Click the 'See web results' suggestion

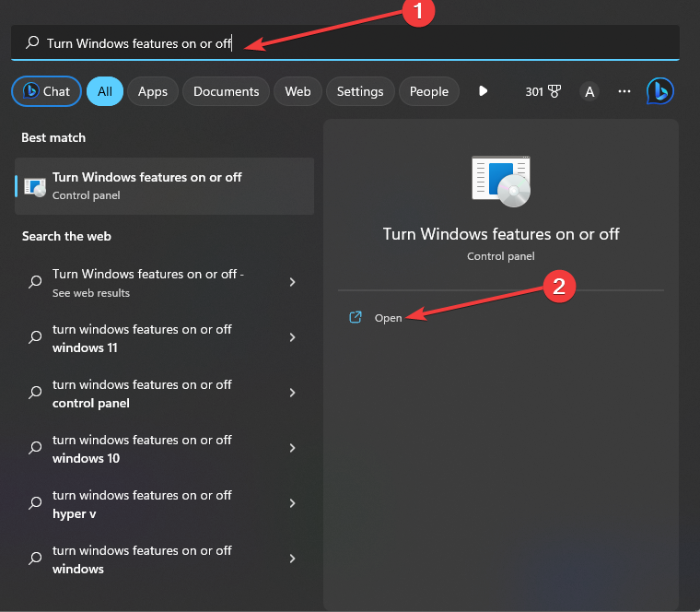[x=147, y=282]
